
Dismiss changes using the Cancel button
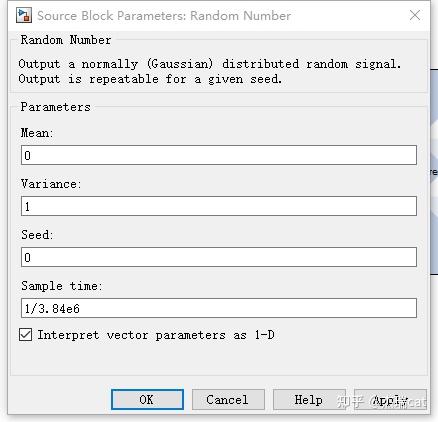(x=228, y=399)
